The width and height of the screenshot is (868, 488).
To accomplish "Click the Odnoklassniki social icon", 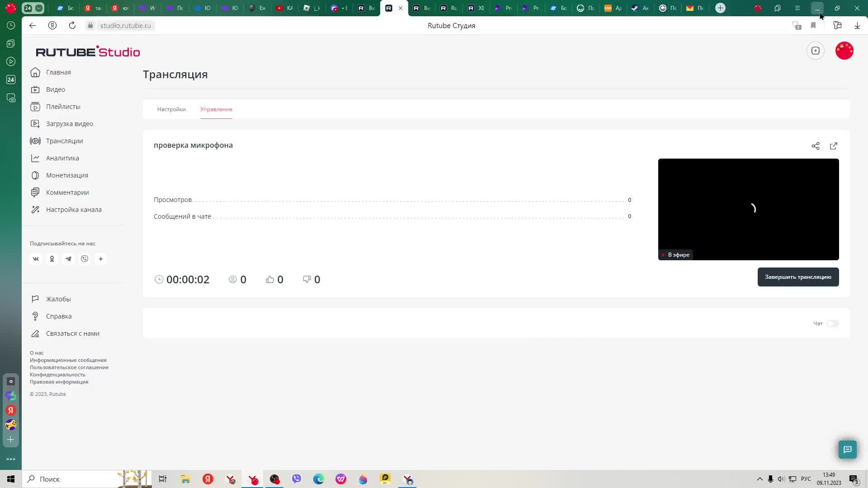I will pos(52,259).
